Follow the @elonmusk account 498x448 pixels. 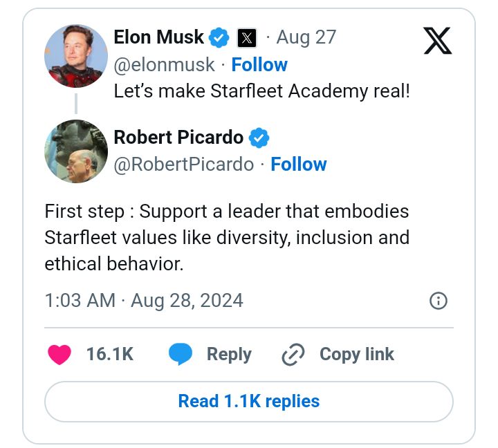259,65
